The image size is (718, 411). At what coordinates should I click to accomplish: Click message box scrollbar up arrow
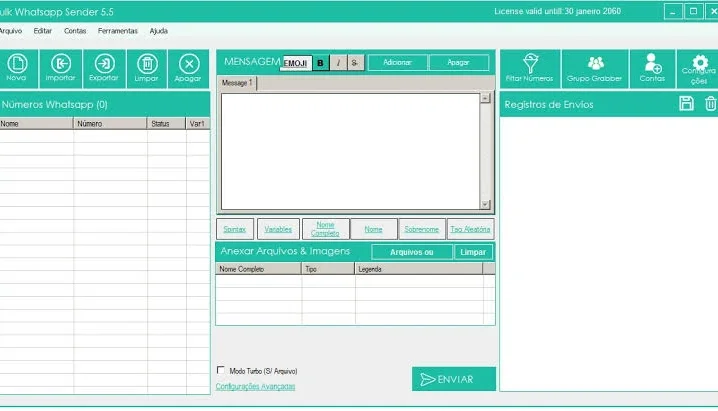pyautogui.click(x=485, y=98)
